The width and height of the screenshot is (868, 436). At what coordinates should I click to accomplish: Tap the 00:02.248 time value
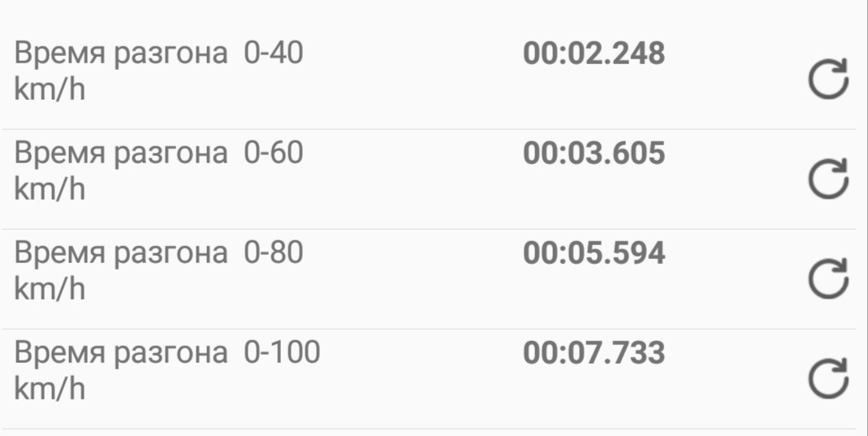[594, 54]
